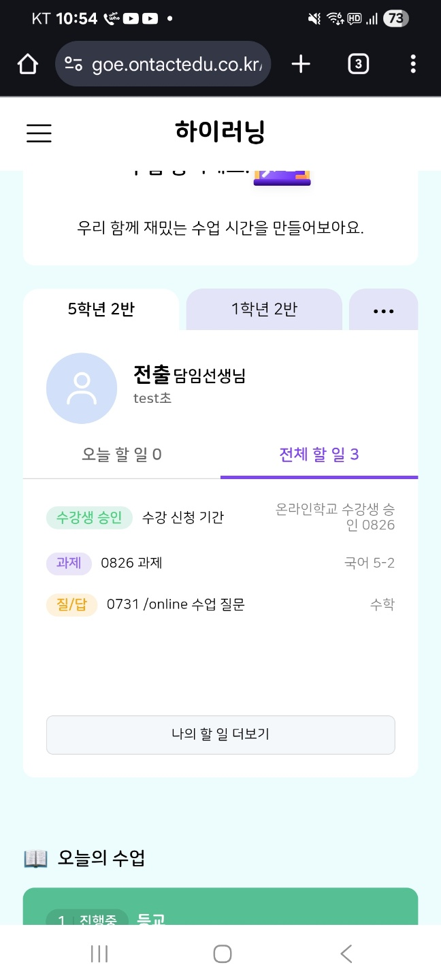This screenshot has width=441, height=980.
Task: Open the Android recent apps button
Action: click(x=99, y=954)
